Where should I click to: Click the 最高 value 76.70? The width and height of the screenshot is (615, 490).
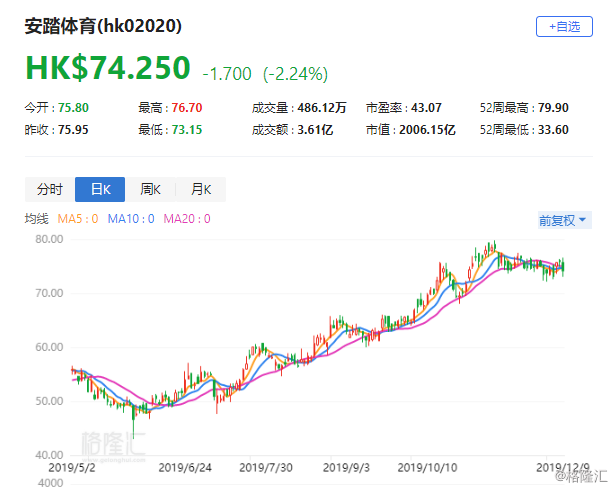187,107
